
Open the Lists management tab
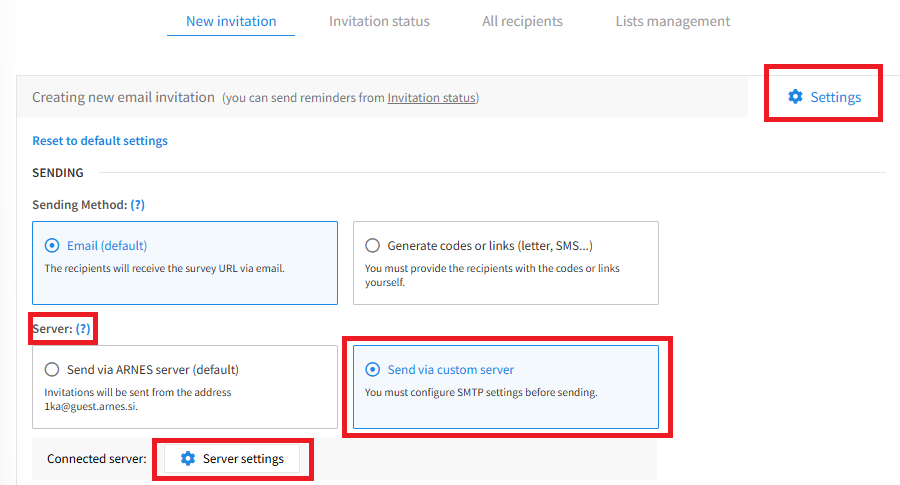pos(673,21)
